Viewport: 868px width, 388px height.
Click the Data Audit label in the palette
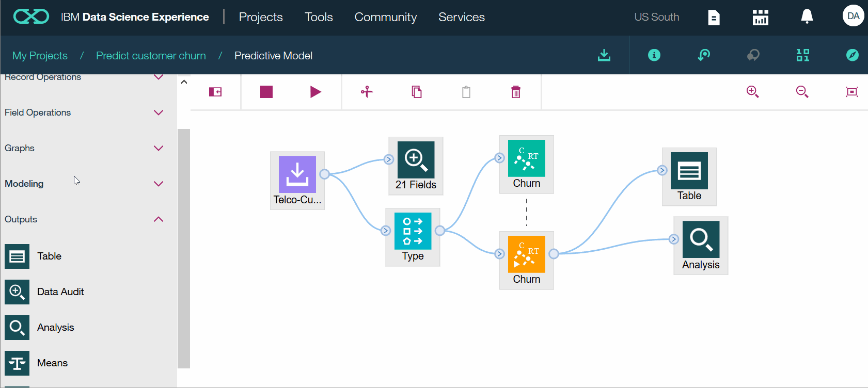60,292
